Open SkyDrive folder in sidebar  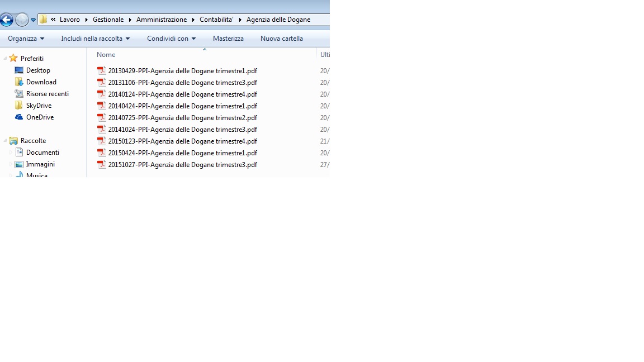point(39,106)
